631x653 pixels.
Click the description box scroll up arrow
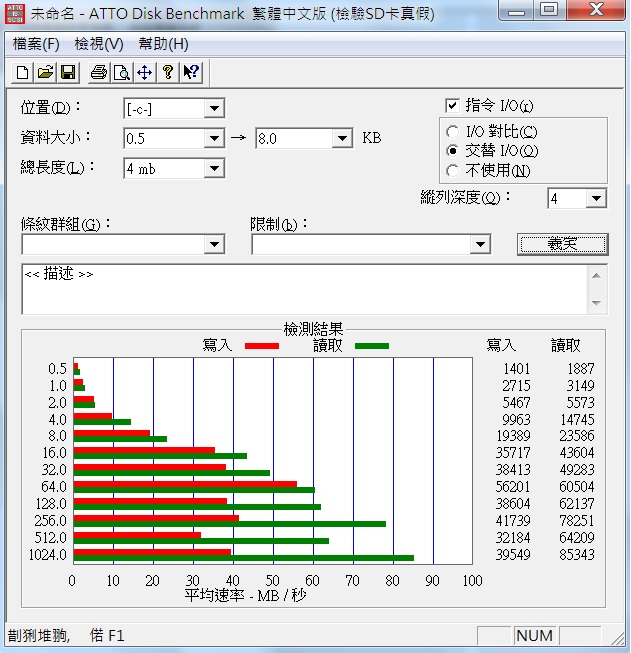596,276
